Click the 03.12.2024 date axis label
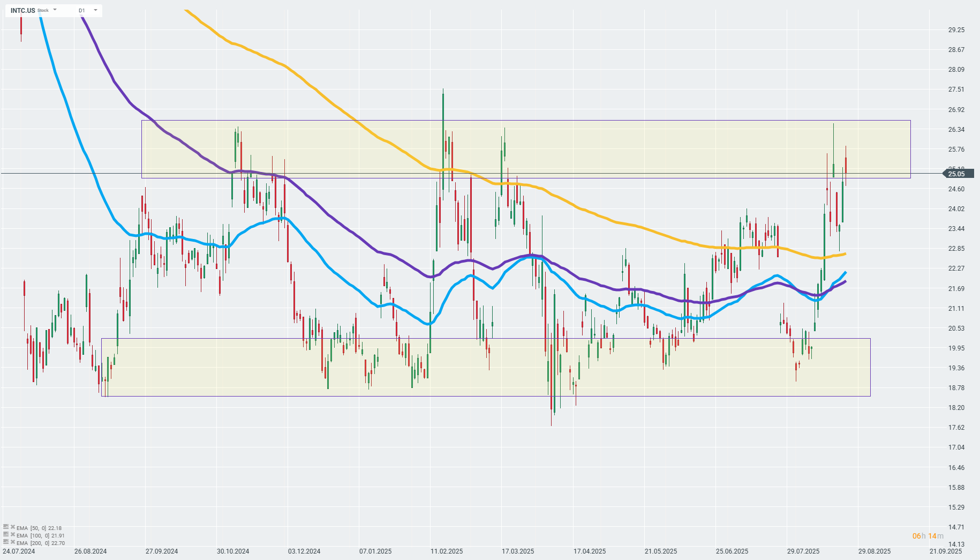Viewport: 980px width, 560px height. point(304,551)
